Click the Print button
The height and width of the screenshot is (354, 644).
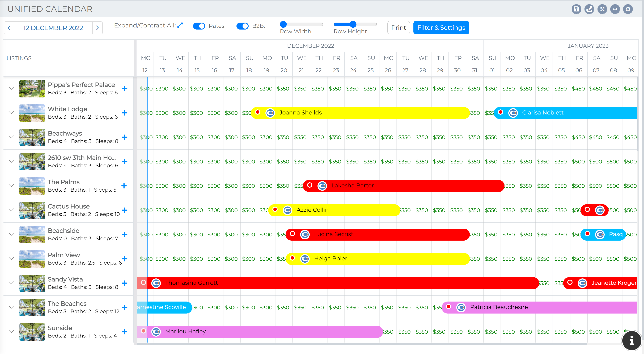pyautogui.click(x=398, y=28)
